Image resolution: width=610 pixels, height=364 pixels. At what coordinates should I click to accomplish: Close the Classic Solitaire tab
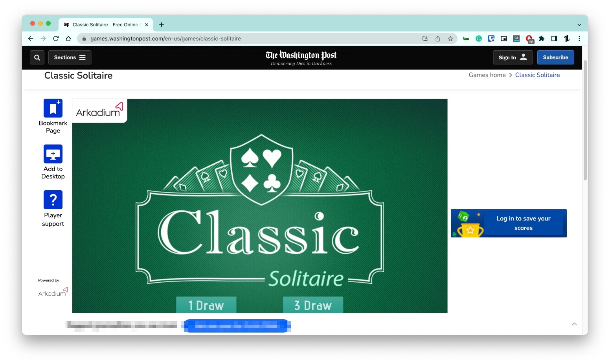pos(147,24)
